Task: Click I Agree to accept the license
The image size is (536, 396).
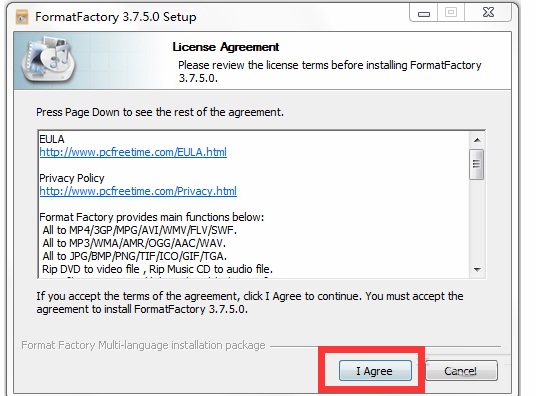Action: pyautogui.click(x=375, y=371)
